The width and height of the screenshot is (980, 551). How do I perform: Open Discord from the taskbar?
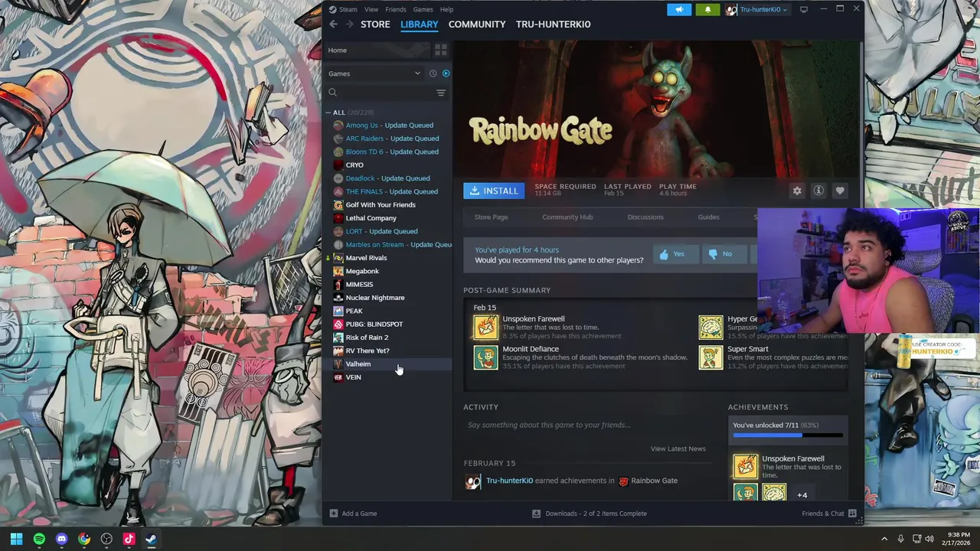[x=61, y=539]
